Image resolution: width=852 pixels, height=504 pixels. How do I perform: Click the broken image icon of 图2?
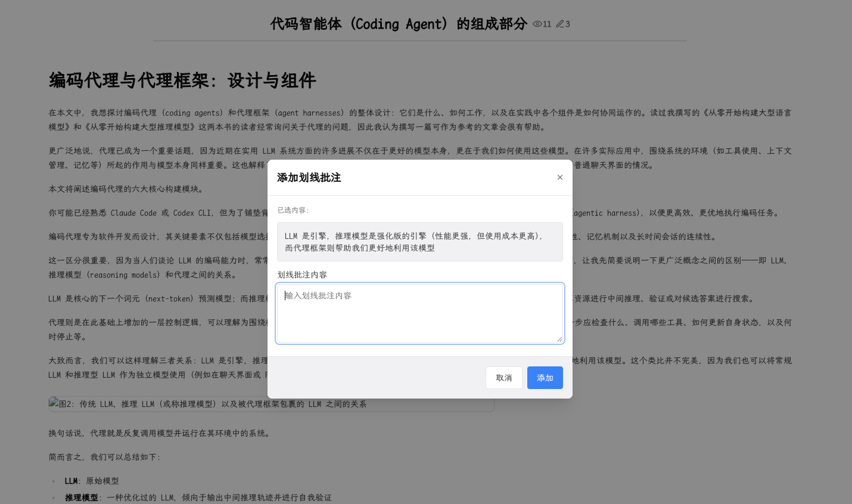coord(54,403)
